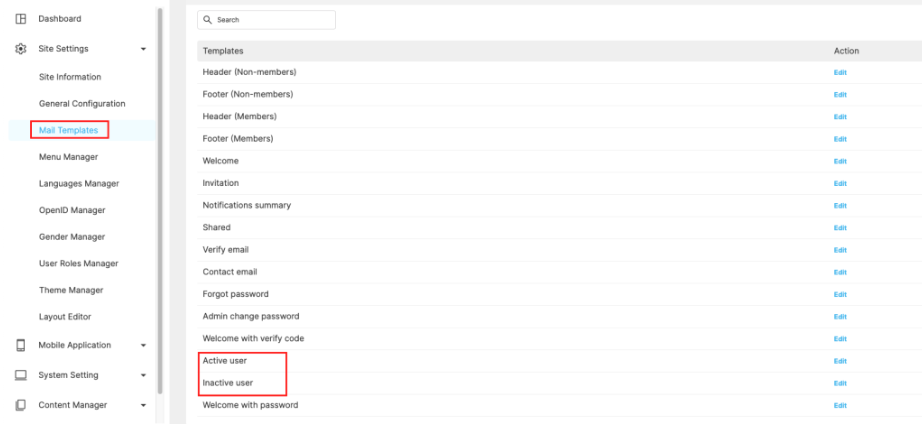Image resolution: width=922 pixels, height=432 pixels.
Task: Edit the Welcome mail template
Action: point(840,161)
